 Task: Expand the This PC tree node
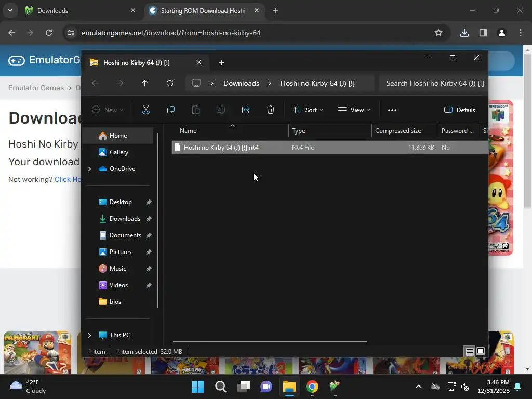coord(89,335)
